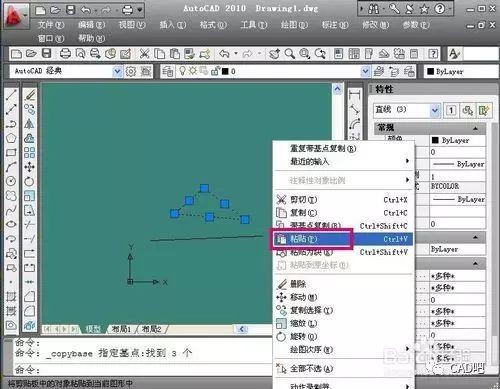Choose 移动(M) in context menu
This screenshot has height=389, width=500.
point(343,297)
